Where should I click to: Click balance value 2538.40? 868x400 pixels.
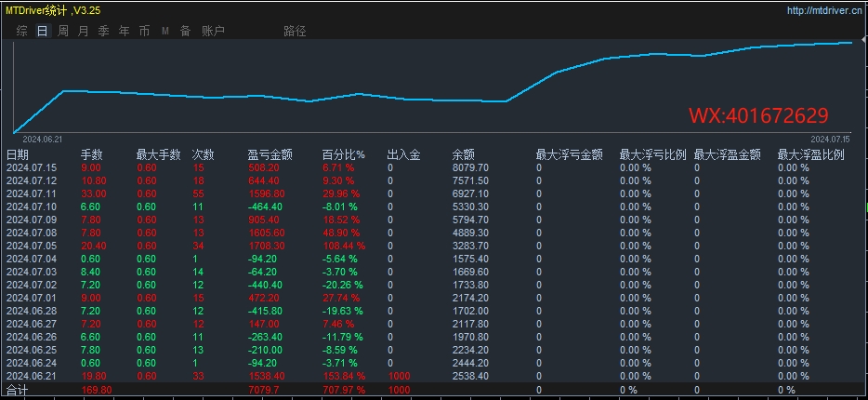point(470,376)
